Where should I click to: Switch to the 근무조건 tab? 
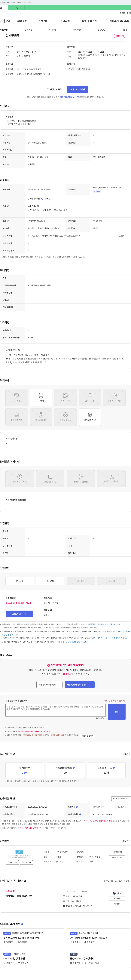tap(29, 30)
